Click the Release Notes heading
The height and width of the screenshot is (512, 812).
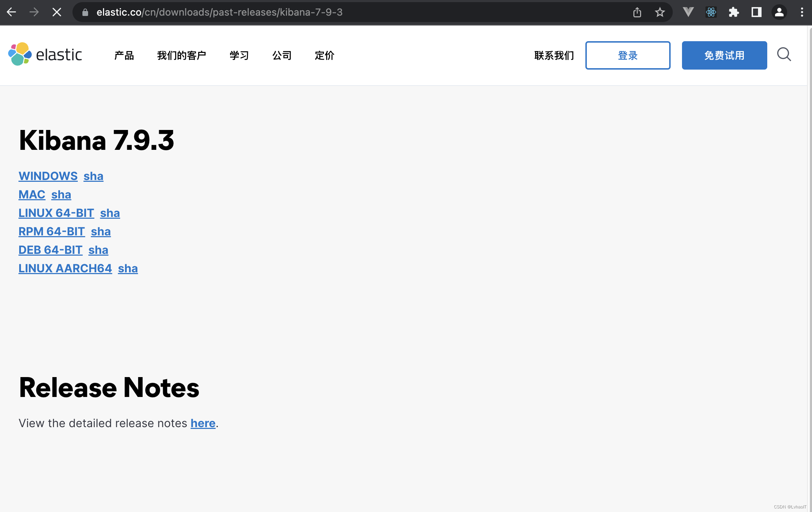tap(109, 387)
